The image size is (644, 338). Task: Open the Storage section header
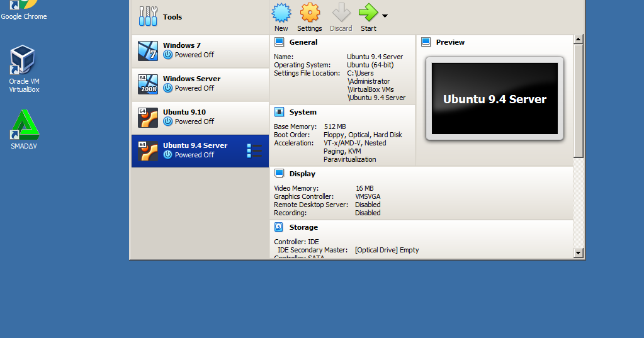pos(303,227)
